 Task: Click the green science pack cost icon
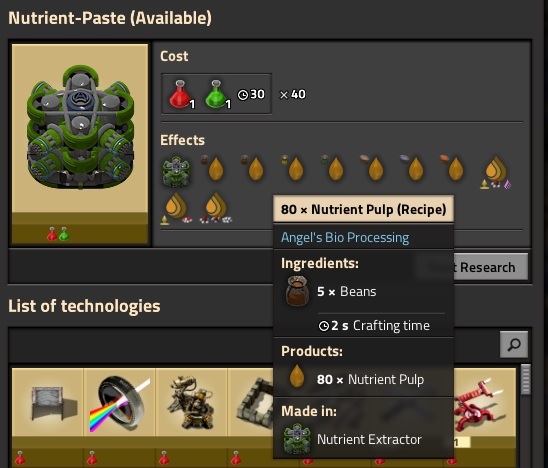click(218, 94)
